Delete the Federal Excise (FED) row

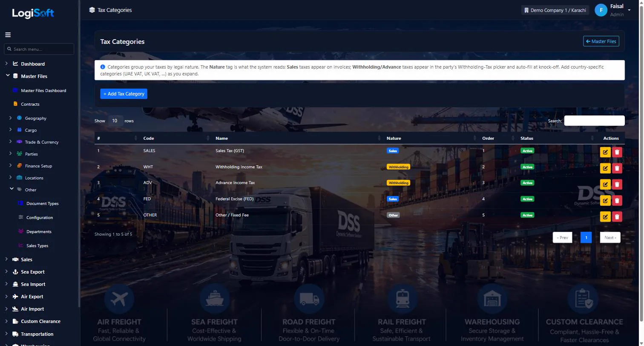617,201
